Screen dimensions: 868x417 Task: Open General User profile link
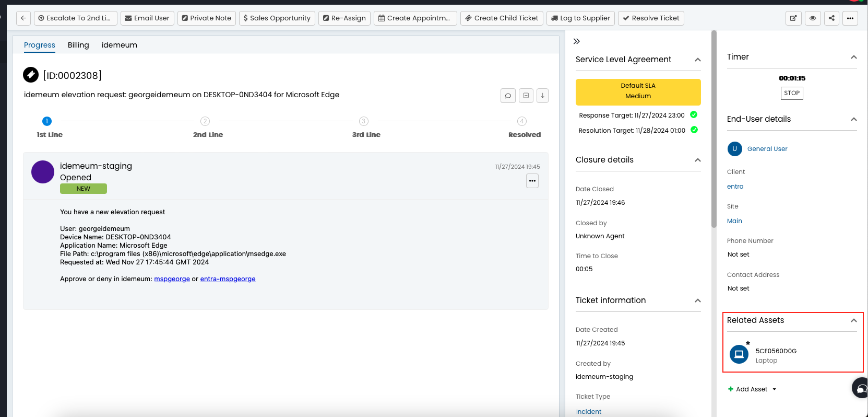[767, 149]
